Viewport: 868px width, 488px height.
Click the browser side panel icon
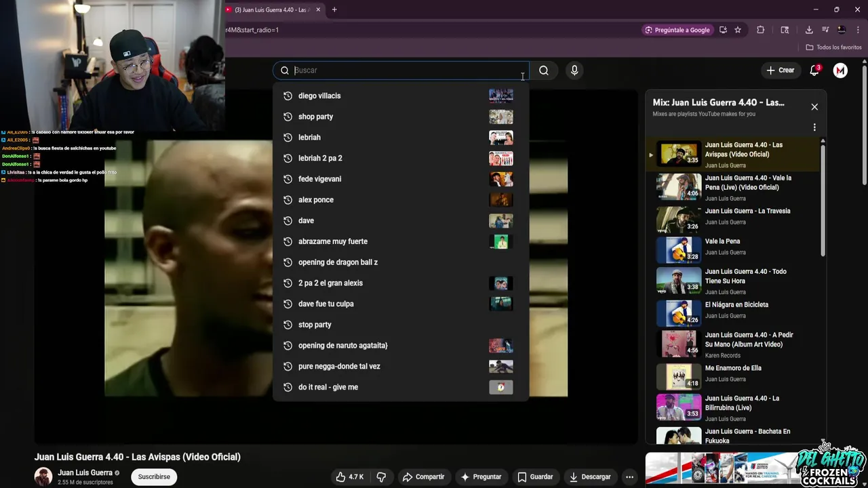pyautogui.click(x=785, y=30)
